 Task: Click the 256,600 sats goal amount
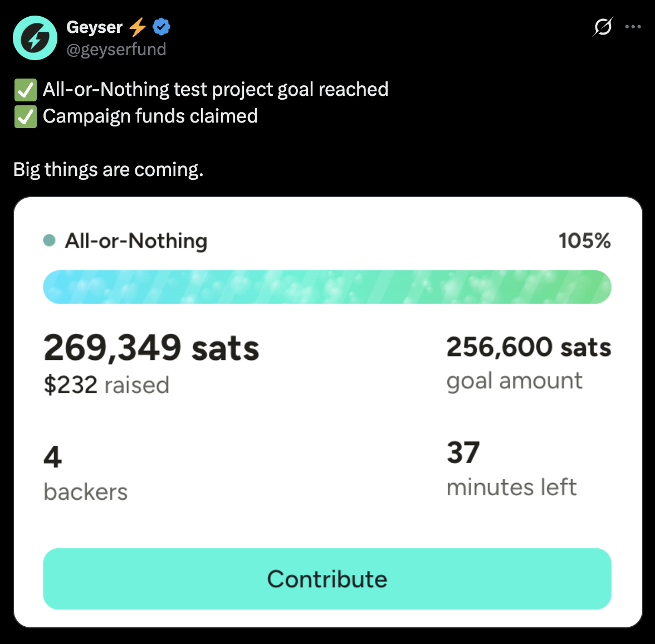point(529,347)
